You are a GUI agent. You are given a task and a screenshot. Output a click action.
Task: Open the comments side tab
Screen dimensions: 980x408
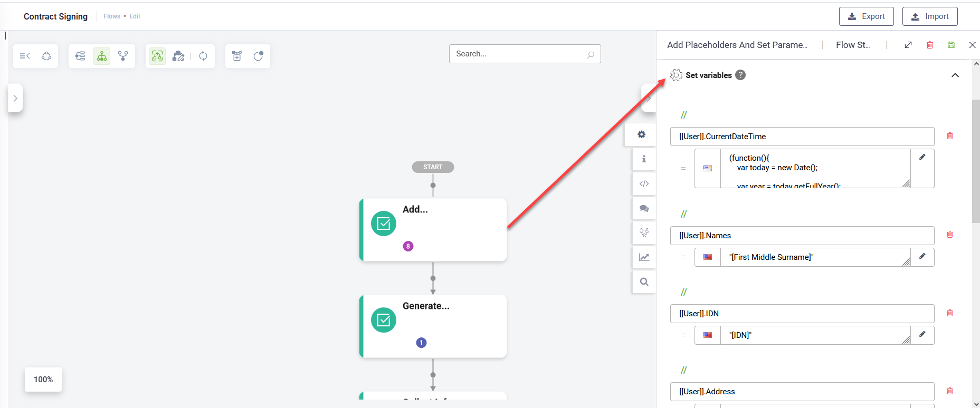(644, 208)
